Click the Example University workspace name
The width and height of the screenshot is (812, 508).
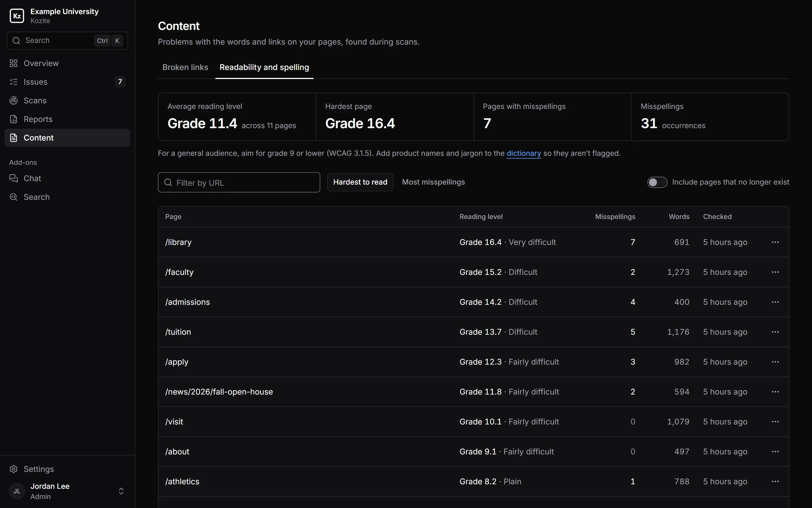[64, 11]
